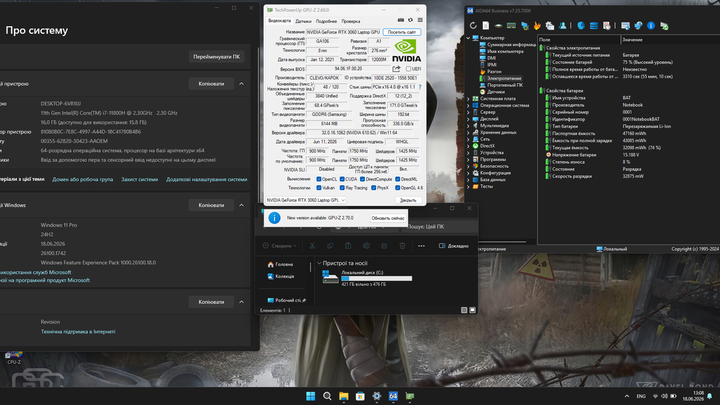
Task: Click the Explorer search field Пошук: Цей ПК
Action: [x=440, y=226]
